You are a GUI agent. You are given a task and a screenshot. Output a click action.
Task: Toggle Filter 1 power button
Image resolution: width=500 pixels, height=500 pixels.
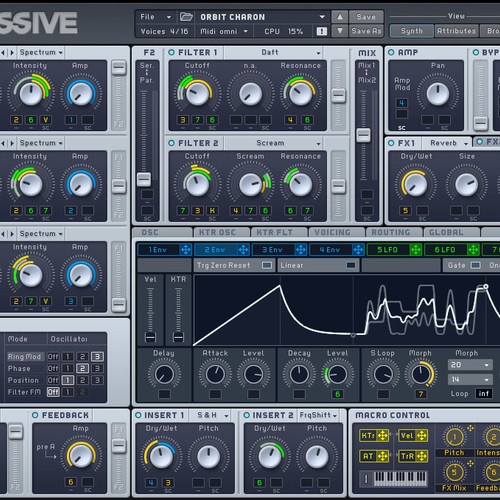171,52
